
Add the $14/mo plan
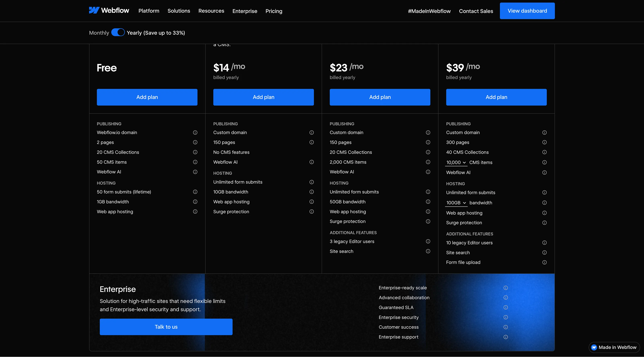tap(263, 97)
